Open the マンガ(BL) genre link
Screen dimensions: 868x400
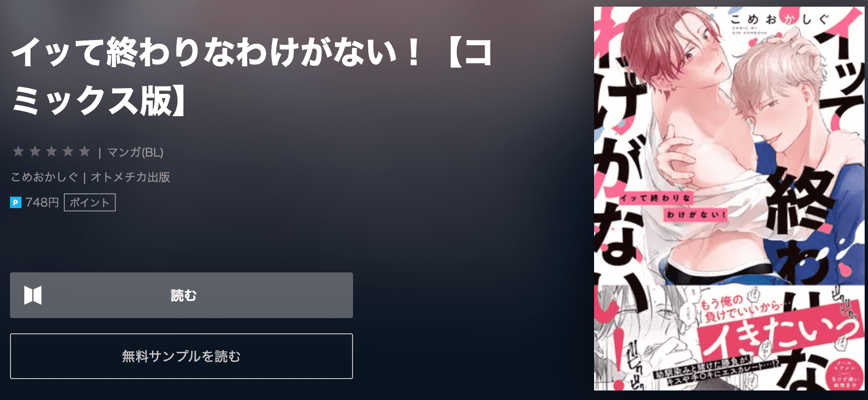click(135, 152)
